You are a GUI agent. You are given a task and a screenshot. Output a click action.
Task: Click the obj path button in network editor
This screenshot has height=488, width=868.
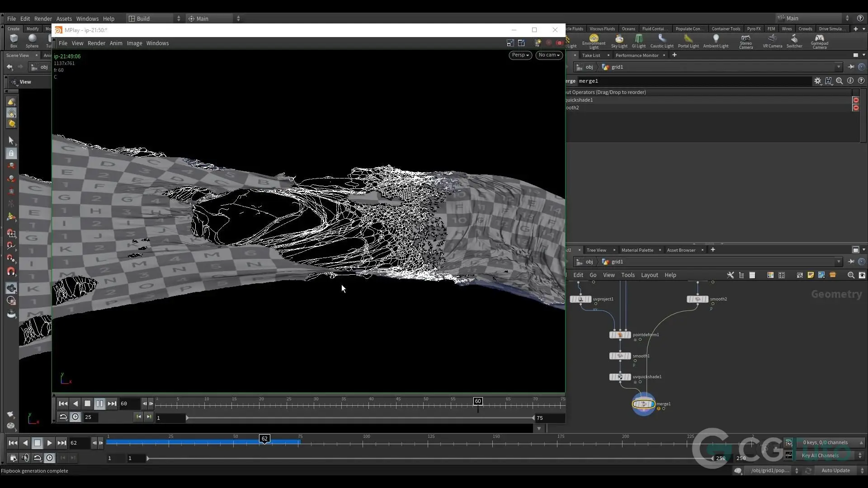click(585, 262)
